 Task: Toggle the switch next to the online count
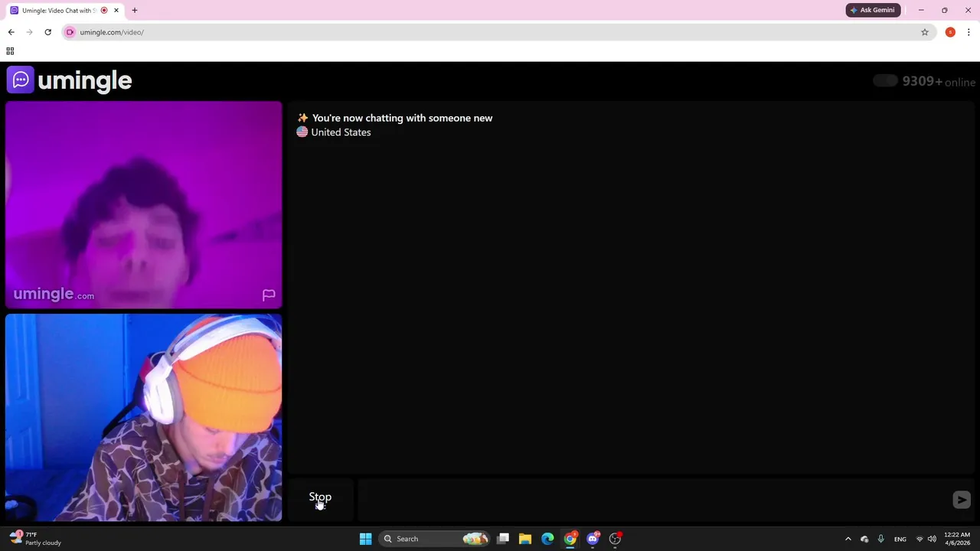click(x=885, y=81)
